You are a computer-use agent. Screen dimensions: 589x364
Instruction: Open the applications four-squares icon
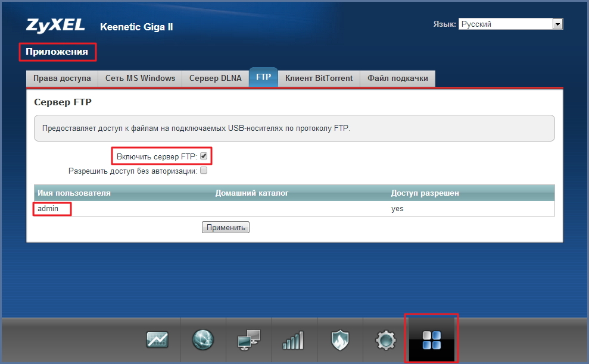pyautogui.click(x=431, y=339)
